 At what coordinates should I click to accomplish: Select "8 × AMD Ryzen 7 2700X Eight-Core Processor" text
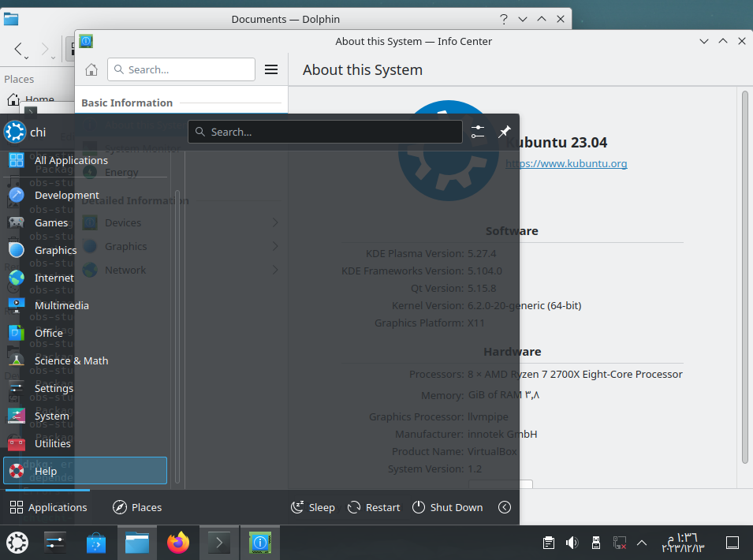575,374
